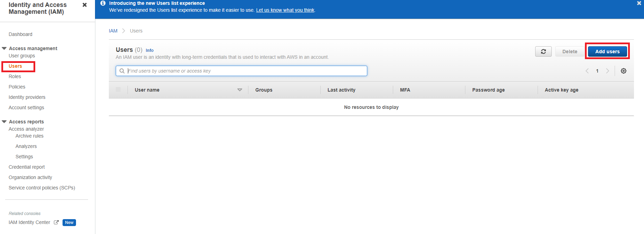Close the IAM navigation sidebar
644x234 pixels.
pyautogui.click(x=85, y=5)
